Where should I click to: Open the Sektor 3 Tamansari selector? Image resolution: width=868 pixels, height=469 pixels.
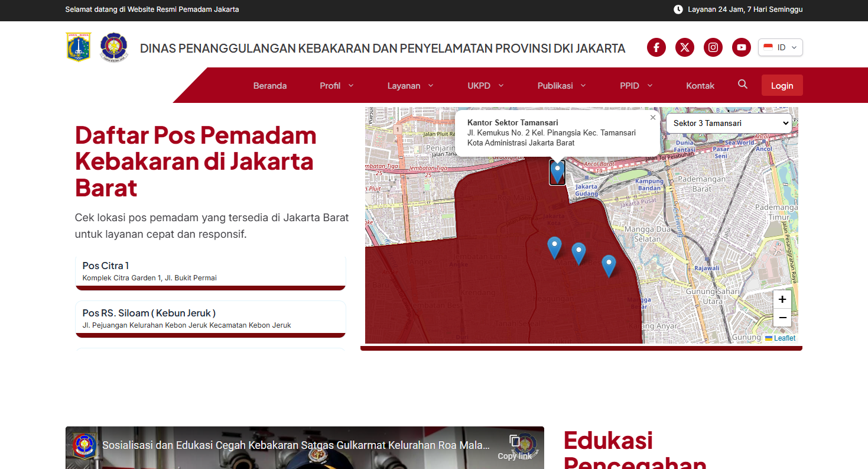[729, 123]
